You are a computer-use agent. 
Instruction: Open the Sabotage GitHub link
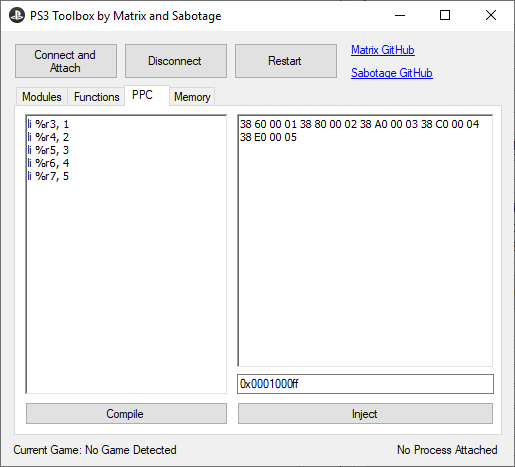pyautogui.click(x=392, y=73)
